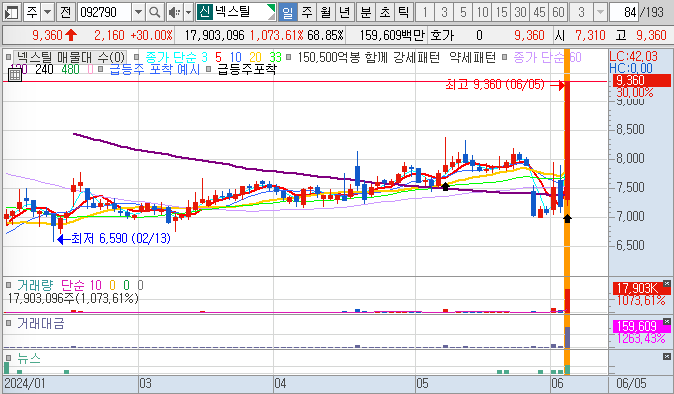The width and height of the screenshot is (674, 394).
Task: Click the cyan 3-day moving average label
Action: [x=204, y=57]
